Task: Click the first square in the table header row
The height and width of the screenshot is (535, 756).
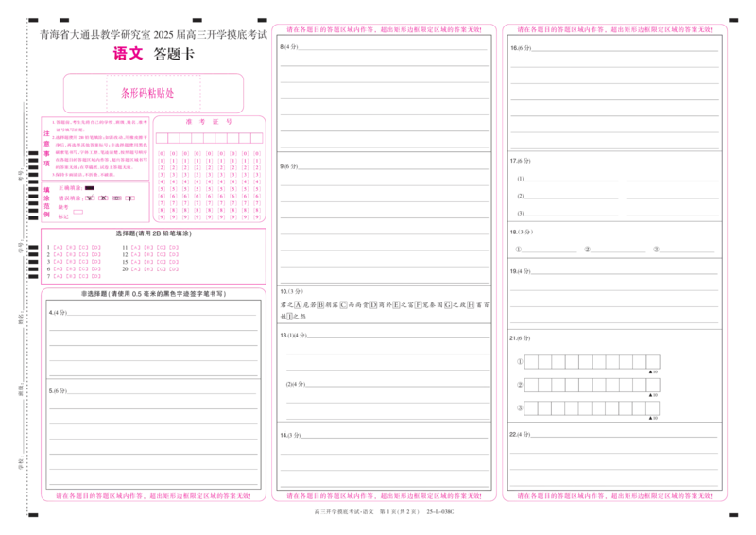Action: 162,138
